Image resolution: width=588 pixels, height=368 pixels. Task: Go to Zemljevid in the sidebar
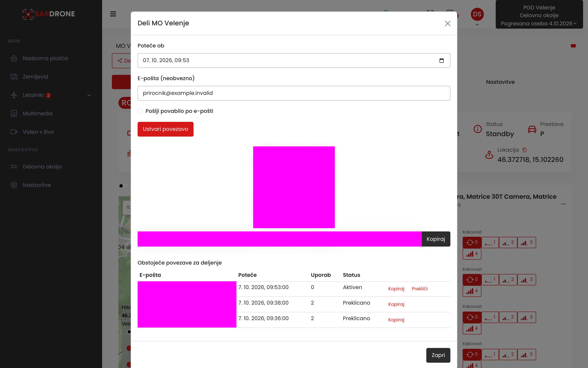[x=36, y=77]
